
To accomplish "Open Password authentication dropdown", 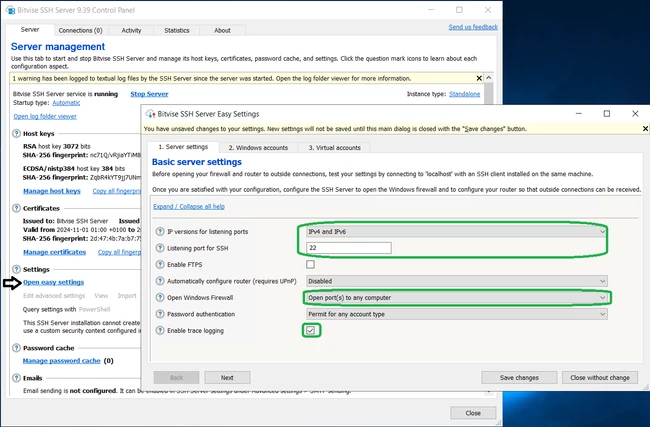I will point(457,314).
